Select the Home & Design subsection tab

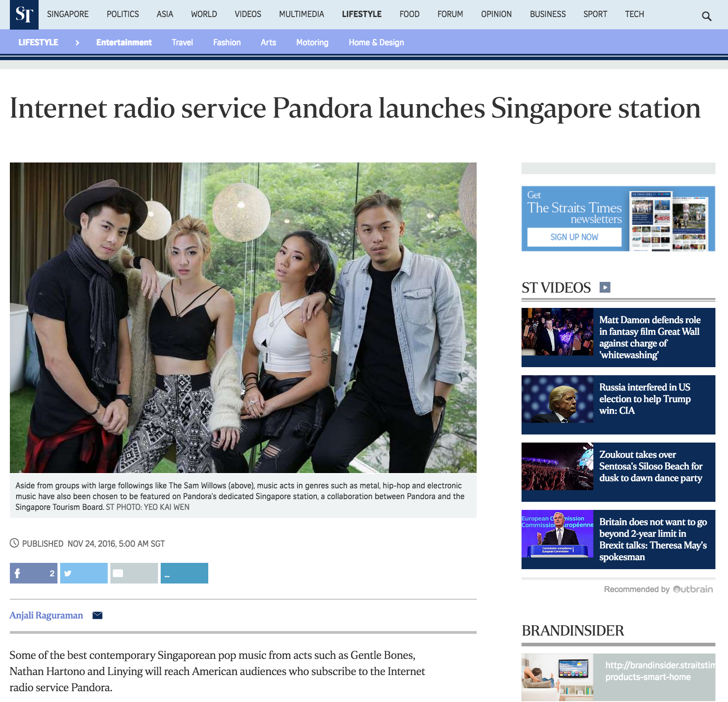pyautogui.click(x=377, y=43)
